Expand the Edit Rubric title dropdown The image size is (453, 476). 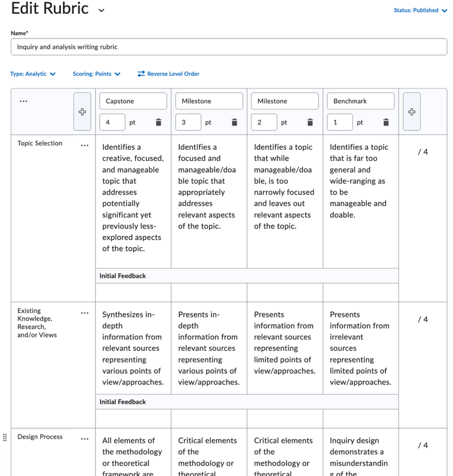point(101,9)
